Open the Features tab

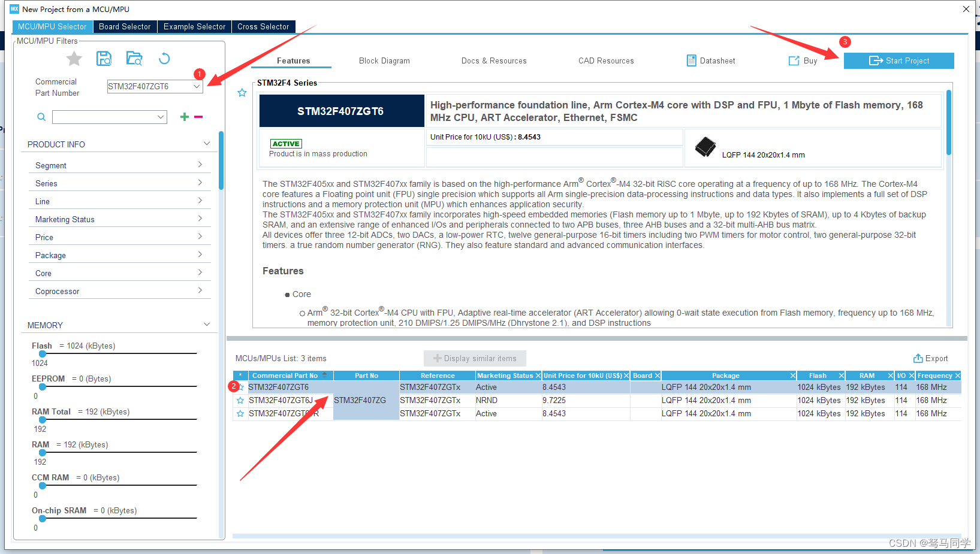[x=294, y=60]
